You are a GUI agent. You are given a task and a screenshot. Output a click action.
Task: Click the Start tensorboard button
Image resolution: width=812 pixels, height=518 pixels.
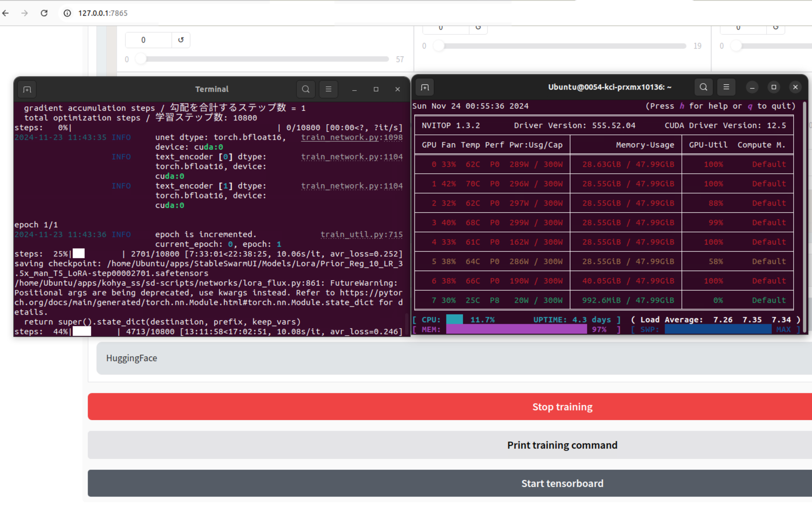562,483
